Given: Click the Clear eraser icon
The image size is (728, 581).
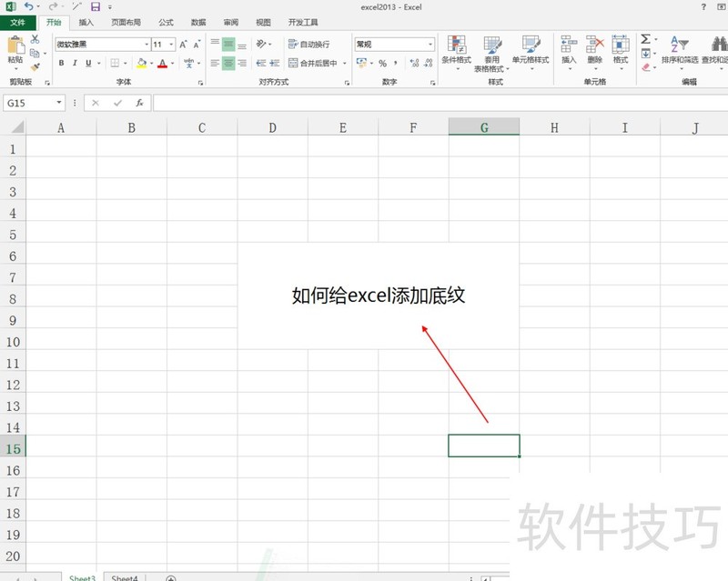Looking at the screenshot, I should click(646, 67).
